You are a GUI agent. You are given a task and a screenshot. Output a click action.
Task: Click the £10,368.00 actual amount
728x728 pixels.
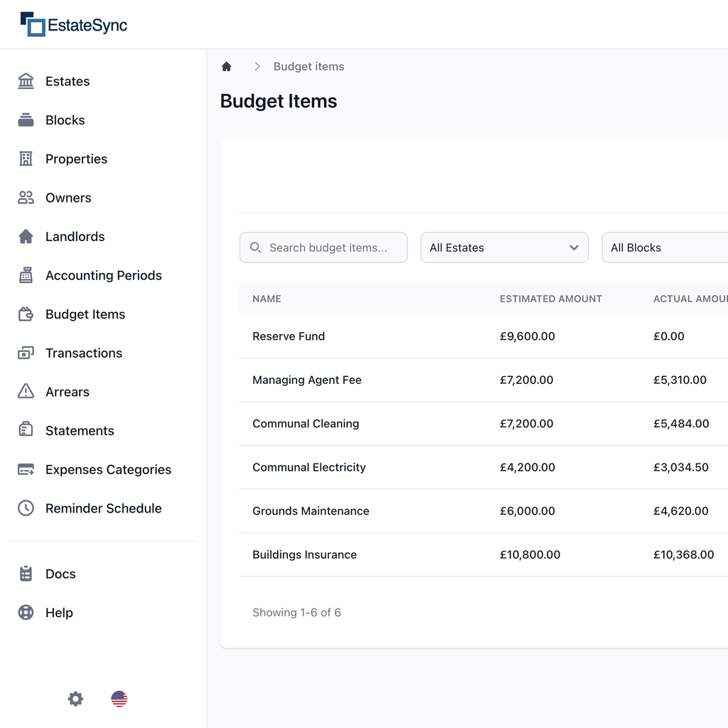click(684, 555)
